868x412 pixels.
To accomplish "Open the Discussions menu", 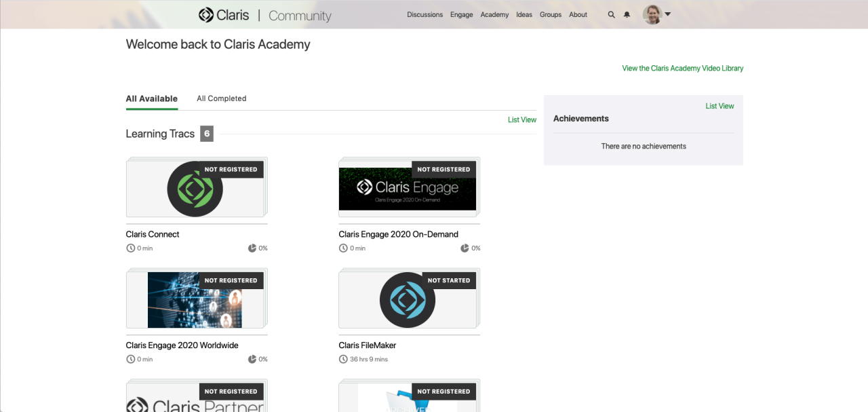I will (425, 14).
